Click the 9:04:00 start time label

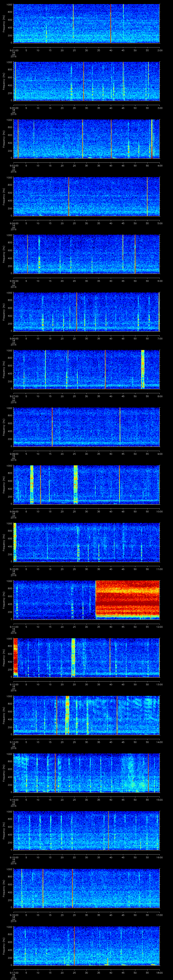(x=14, y=223)
